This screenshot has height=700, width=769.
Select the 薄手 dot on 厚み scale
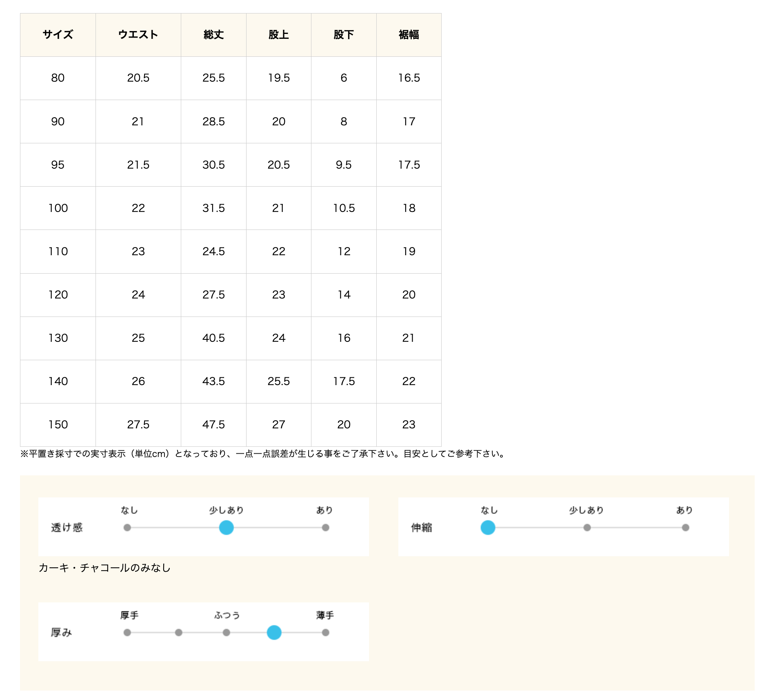[325, 633]
